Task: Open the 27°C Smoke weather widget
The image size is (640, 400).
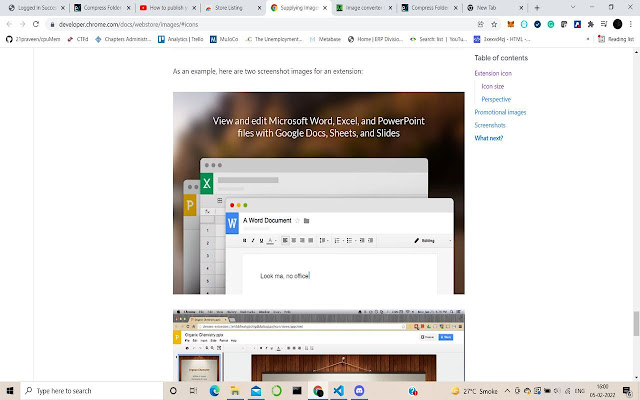Action: click(x=474, y=391)
